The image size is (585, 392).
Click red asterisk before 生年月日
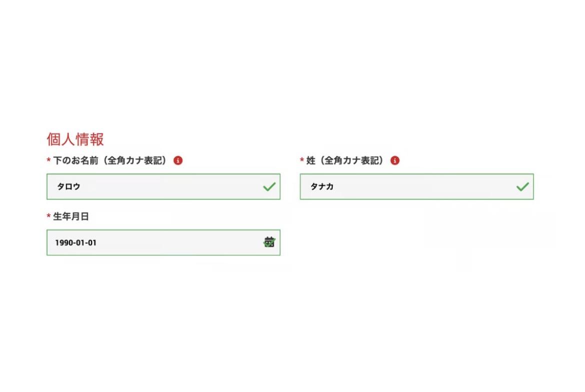(x=49, y=217)
